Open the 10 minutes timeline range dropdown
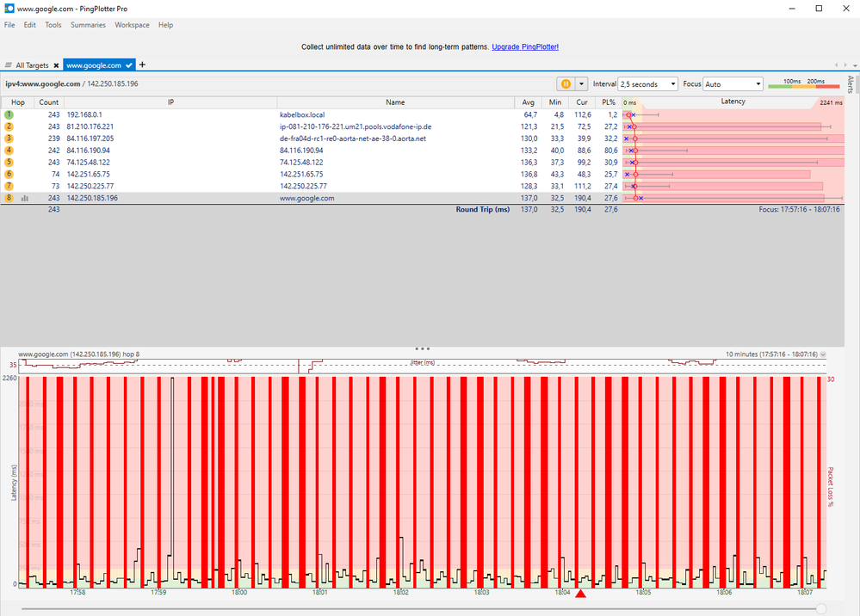This screenshot has height=616, width=860. 822,354
